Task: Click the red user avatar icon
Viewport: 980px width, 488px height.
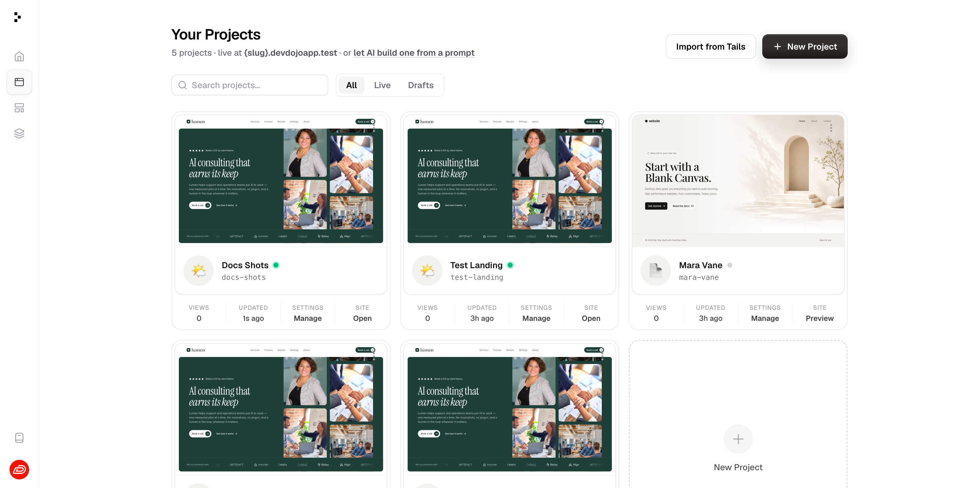Action: (19, 470)
